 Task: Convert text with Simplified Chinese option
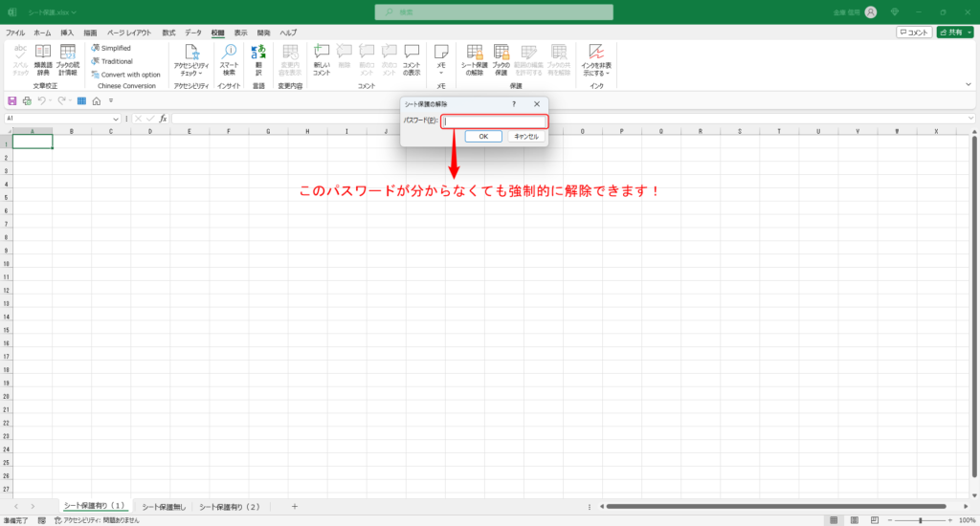point(111,48)
